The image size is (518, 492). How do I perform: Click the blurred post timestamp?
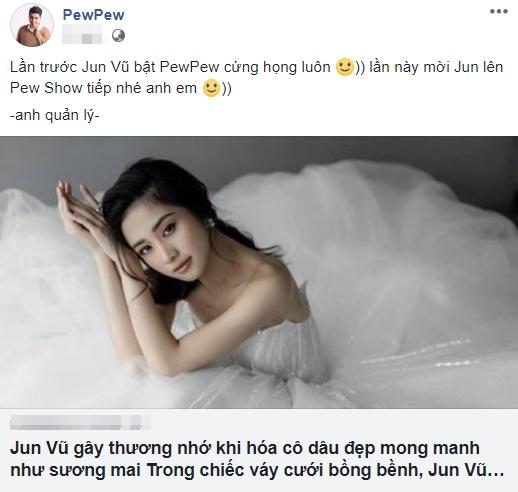point(82,36)
